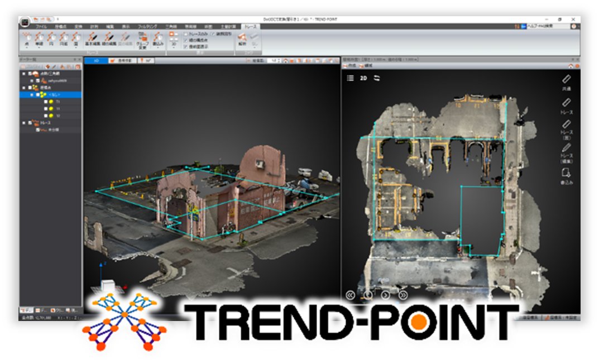Open dropdown arrow under 単線 tool
The height and width of the screenshot is (364, 599).
pos(39,48)
